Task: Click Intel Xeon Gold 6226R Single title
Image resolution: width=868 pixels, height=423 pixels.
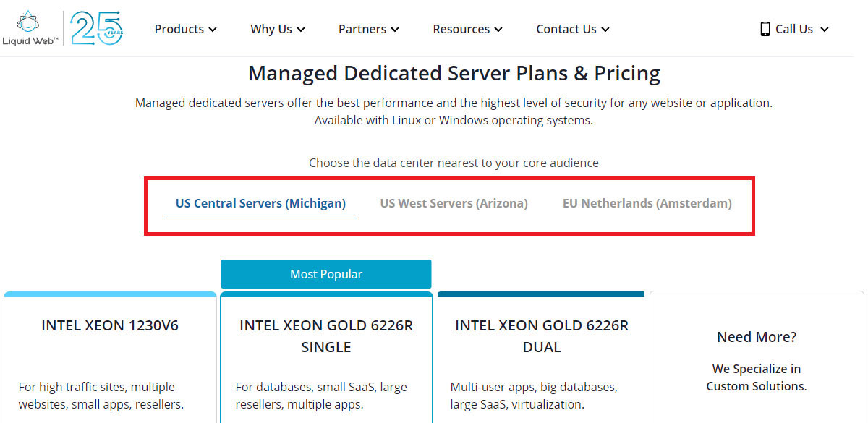Action: [326, 336]
